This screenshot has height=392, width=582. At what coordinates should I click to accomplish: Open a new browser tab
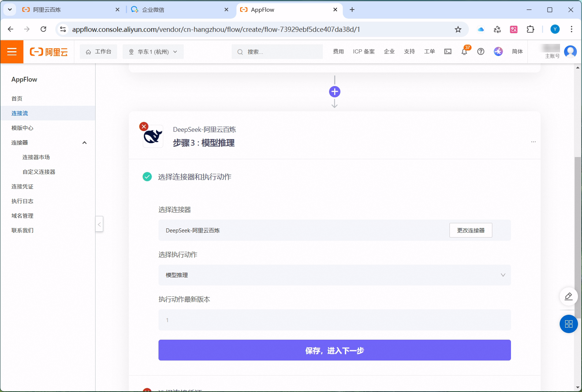(x=352, y=10)
